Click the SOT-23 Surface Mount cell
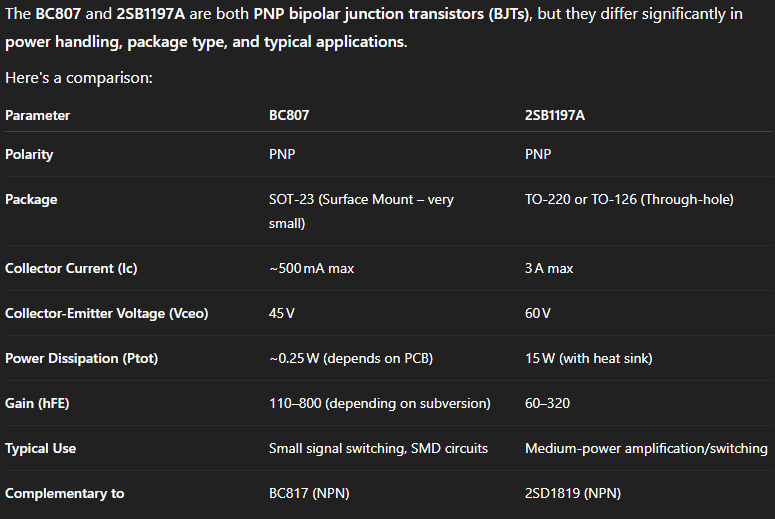This screenshot has width=775, height=519. click(361, 211)
